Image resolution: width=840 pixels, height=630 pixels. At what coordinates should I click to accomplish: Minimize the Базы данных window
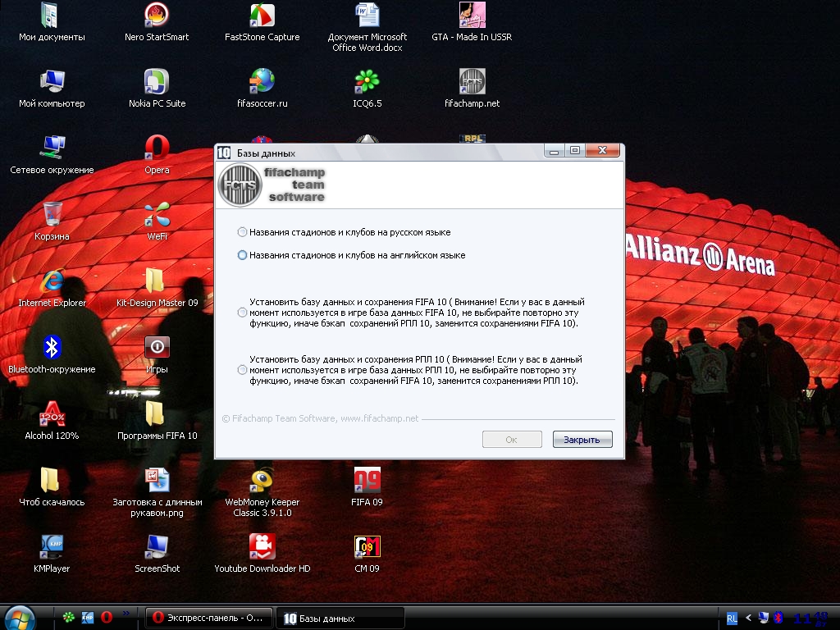555,151
